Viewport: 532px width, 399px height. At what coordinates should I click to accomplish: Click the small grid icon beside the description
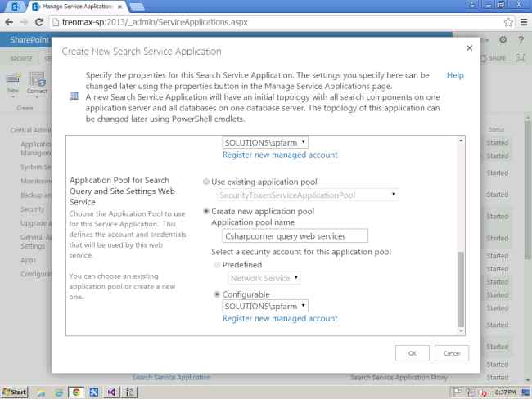tap(74, 96)
